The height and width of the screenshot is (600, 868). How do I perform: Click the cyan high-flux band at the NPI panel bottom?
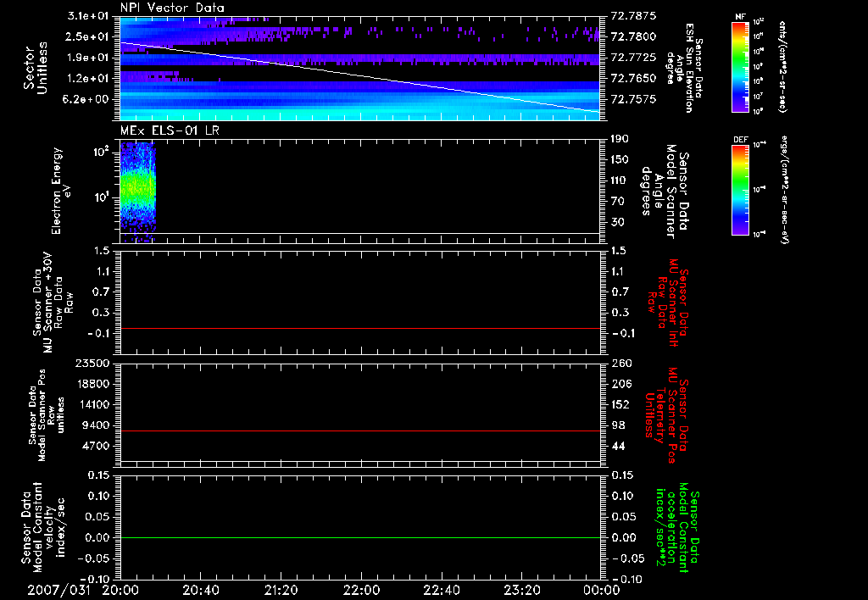pyautogui.click(x=359, y=113)
